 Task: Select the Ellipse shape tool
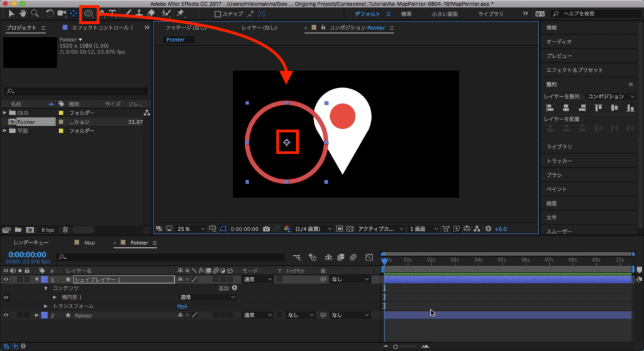click(x=89, y=13)
